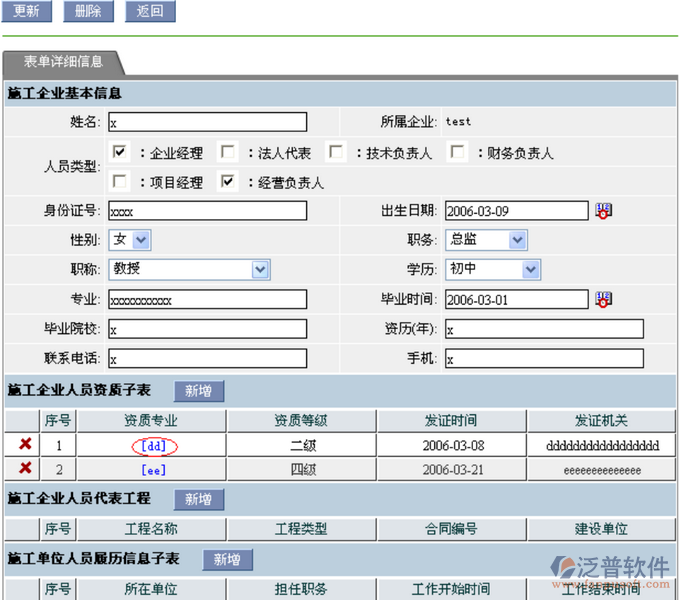
Task: Uncheck the 经营负责人 checkbox
Action: [x=228, y=182]
